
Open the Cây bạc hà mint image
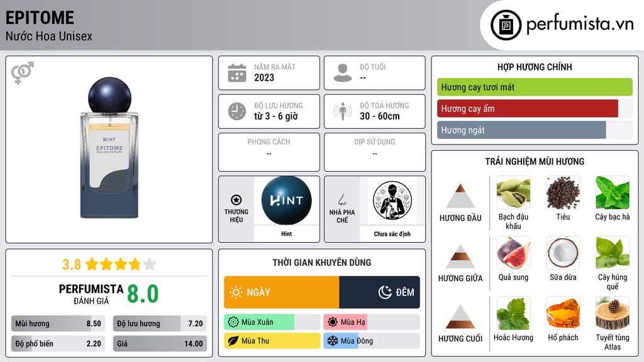click(613, 192)
